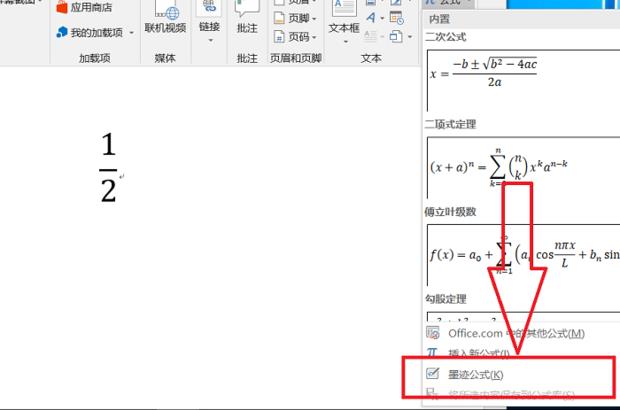Click the 1/2 fraction in the document

click(108, 168)
